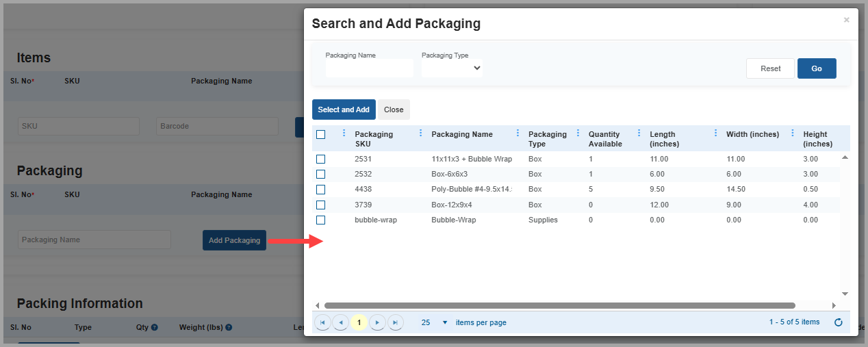This screenshot has width=868, height=347.
Task: Click the horizontal scrollbar thumb of grid
Action: [x=560, y=305]
